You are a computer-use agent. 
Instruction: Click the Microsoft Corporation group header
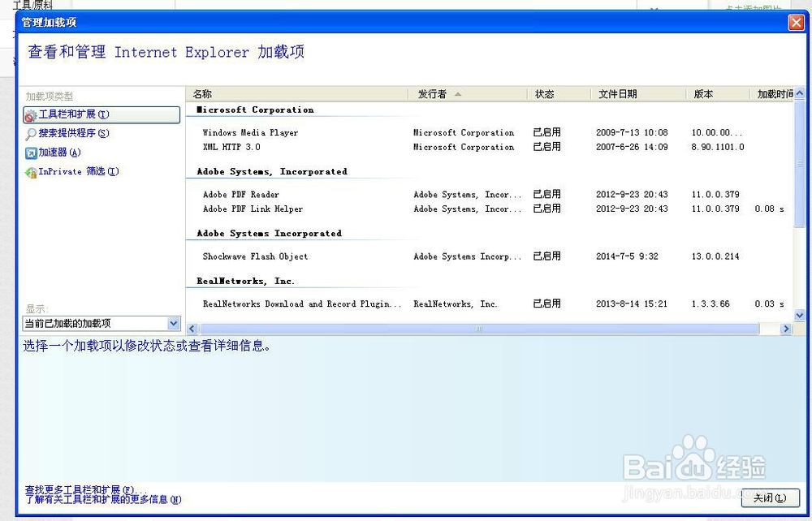255,110
